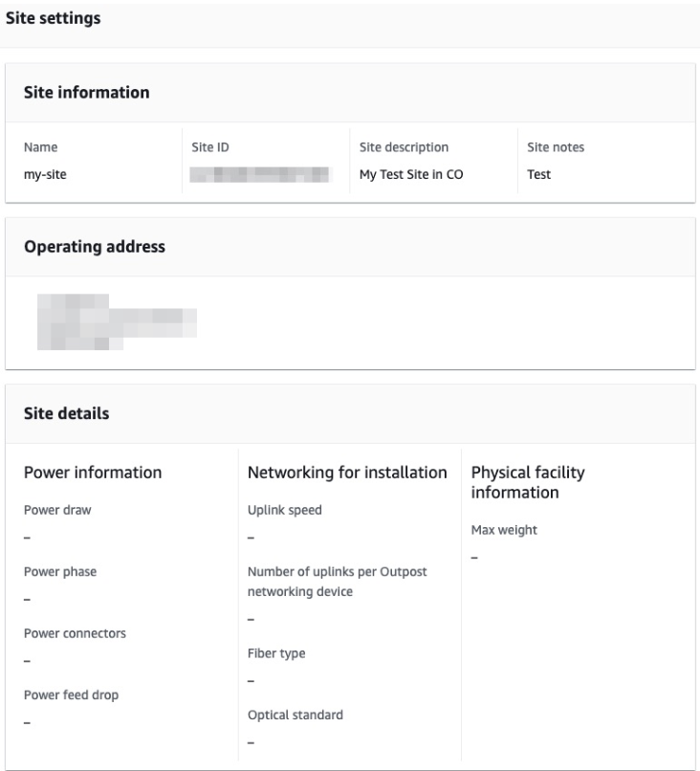Select the Max weight label

504,530
